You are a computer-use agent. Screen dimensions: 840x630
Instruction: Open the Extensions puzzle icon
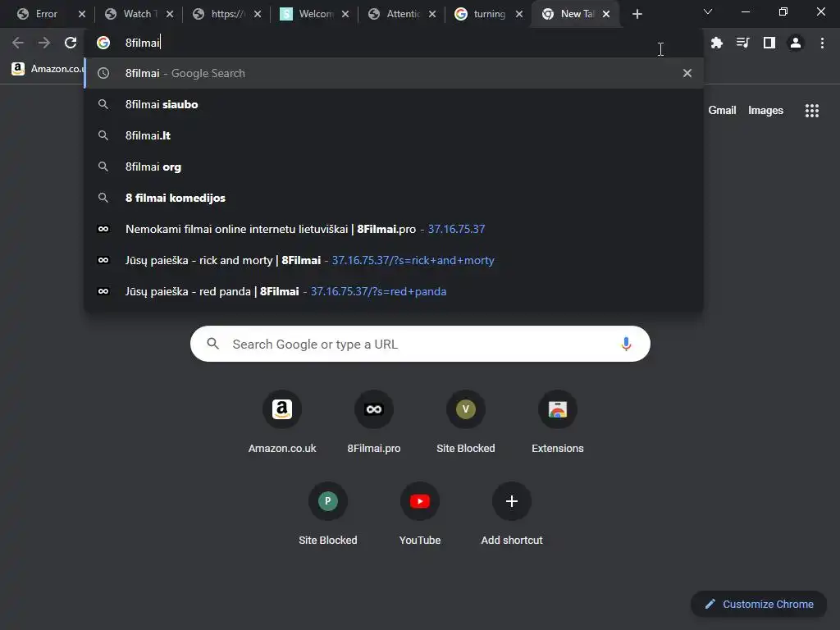tap(716, 43)
